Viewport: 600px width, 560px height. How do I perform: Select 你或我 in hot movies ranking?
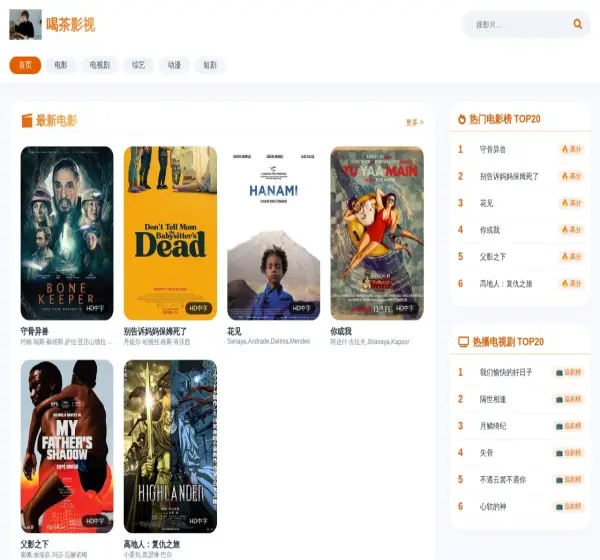490,230
